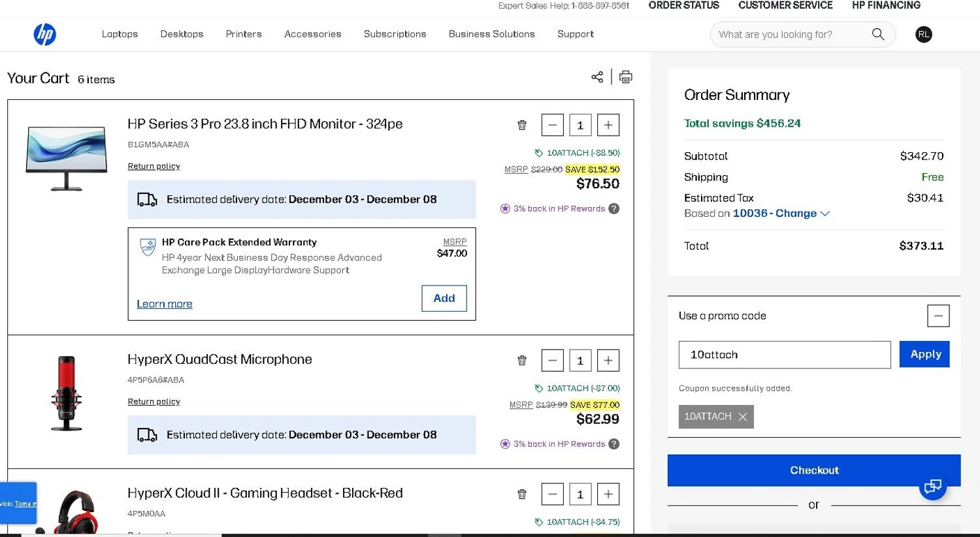Go to Order Status

coord(683,5)
